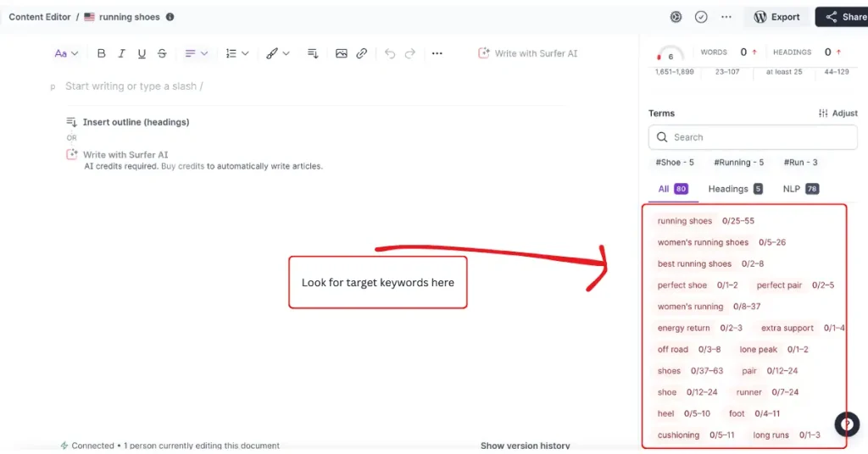The width and height of the screenshot is (868, 454).
Task: Open the text alignment dropdown
Action: click(x=196, y=53)
